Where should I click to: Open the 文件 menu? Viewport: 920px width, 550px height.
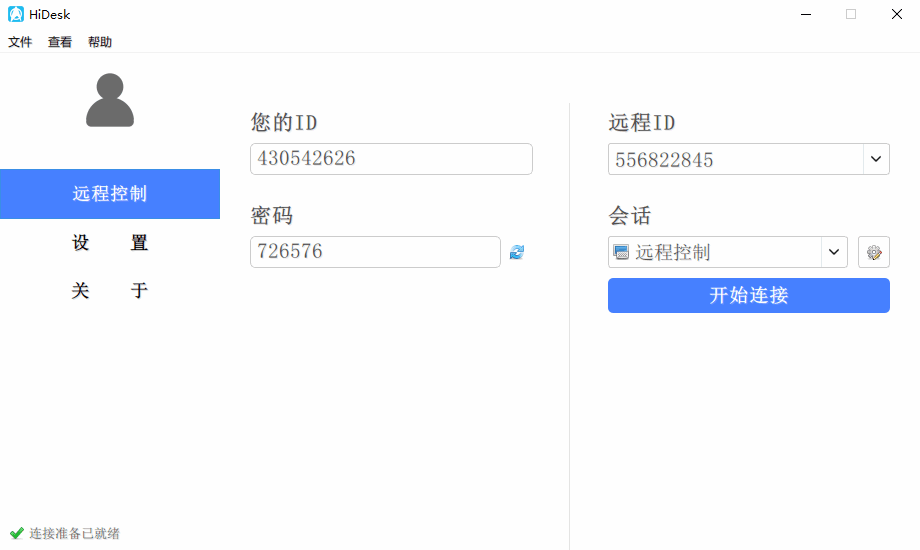(x=20, y=42)
